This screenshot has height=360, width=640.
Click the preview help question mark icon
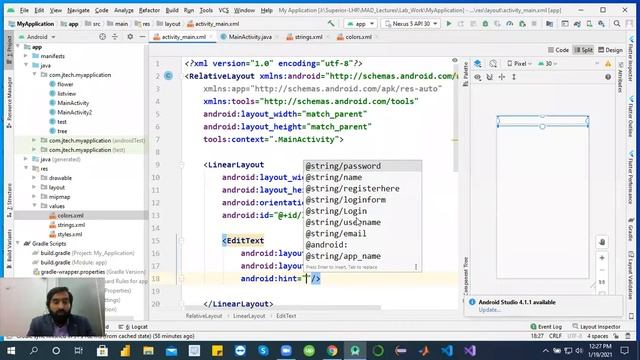click(x=608, y=77)
